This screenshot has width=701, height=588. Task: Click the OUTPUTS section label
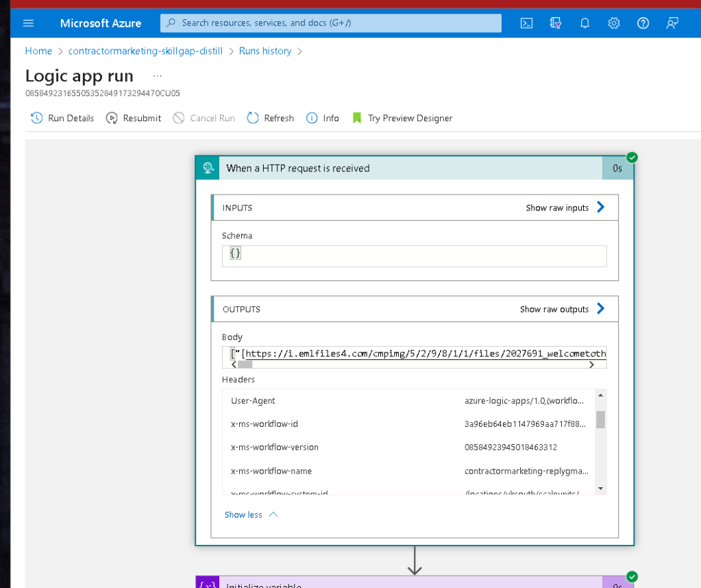pyautogui.click(x=241, y=310)
